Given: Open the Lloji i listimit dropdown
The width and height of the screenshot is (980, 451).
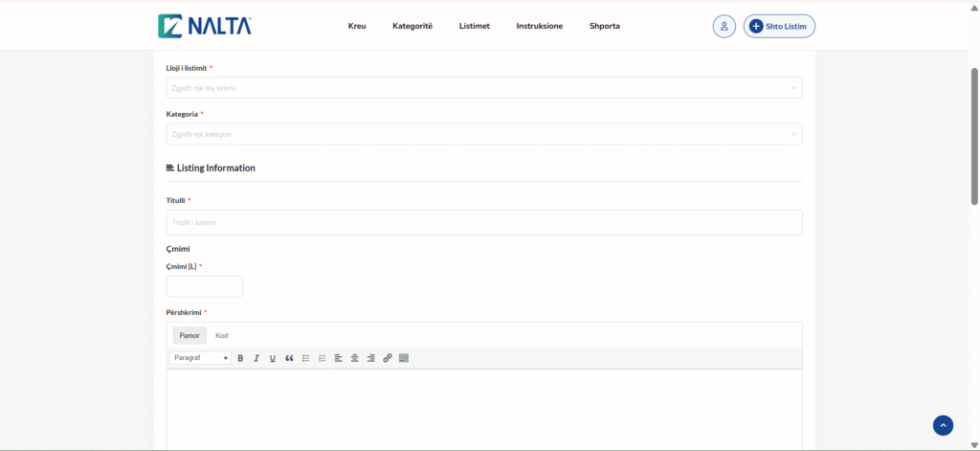Looking at the screenshot, I should 484,88.
